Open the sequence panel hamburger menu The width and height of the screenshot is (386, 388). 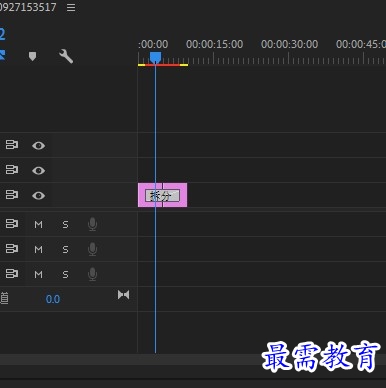pyautogui.click(x=71, y=7)
